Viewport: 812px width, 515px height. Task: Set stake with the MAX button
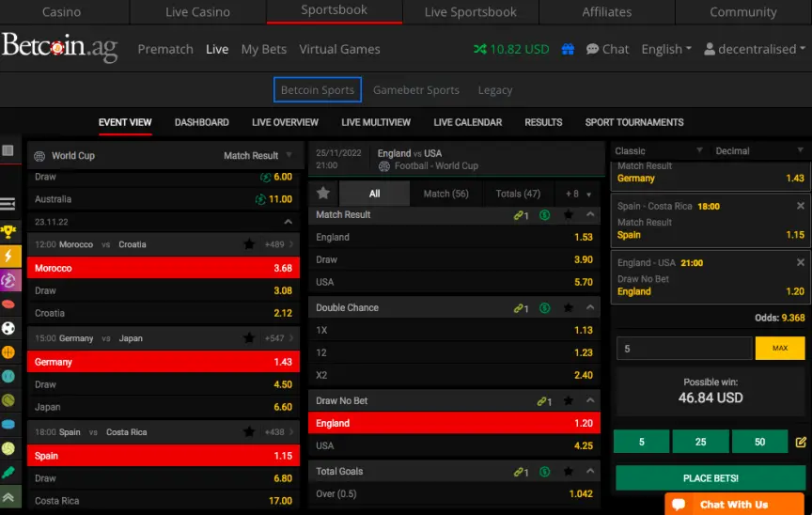coord(780,349)
